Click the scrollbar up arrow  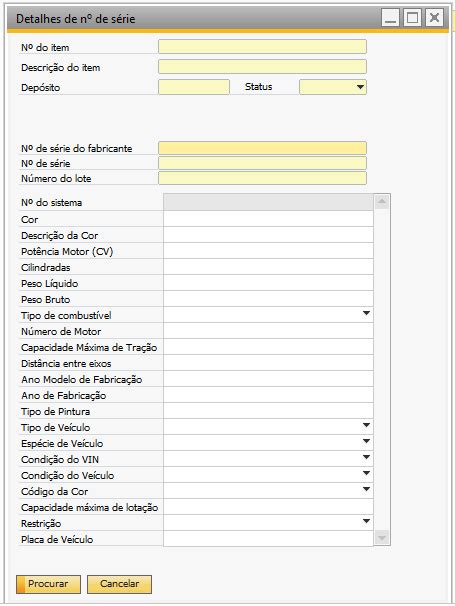tap(382, 202)
